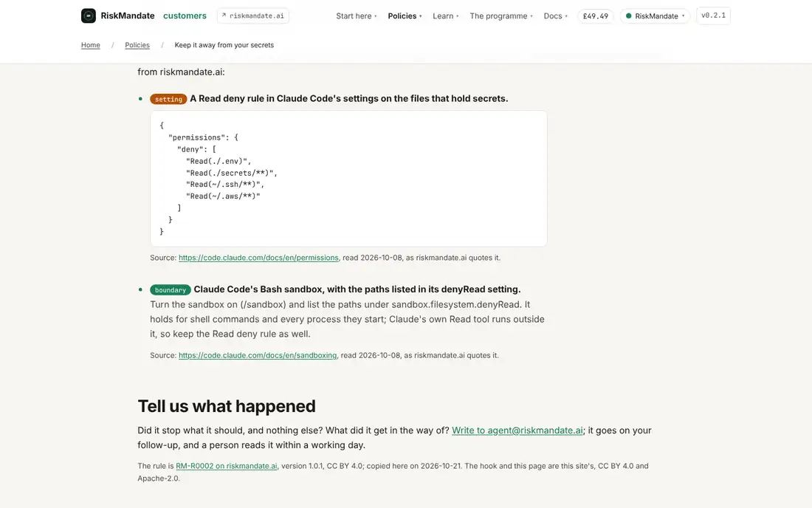Screen dimensions: 812x508
Task: Open the Claude permissions docs source link
Action: tap(258, 258)
